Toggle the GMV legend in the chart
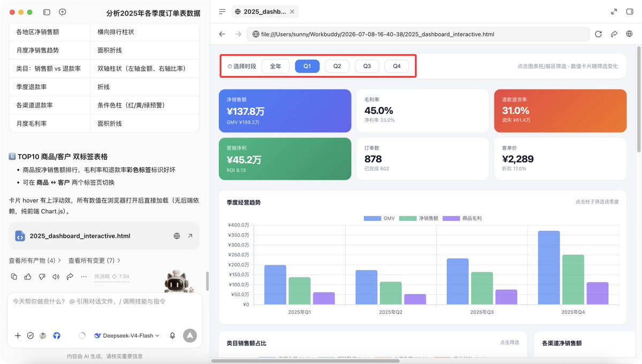This screenshot has height=364, width=642. point(379,218)
